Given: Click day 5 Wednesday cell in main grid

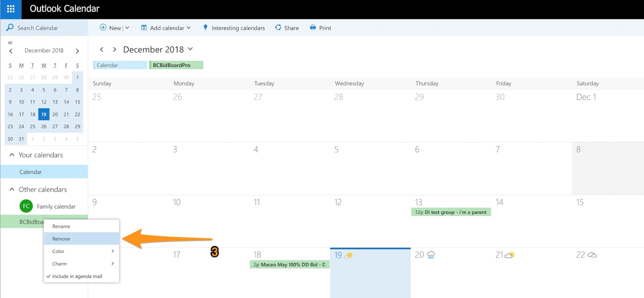Looking at the screenshot, I should click(370, 168).
